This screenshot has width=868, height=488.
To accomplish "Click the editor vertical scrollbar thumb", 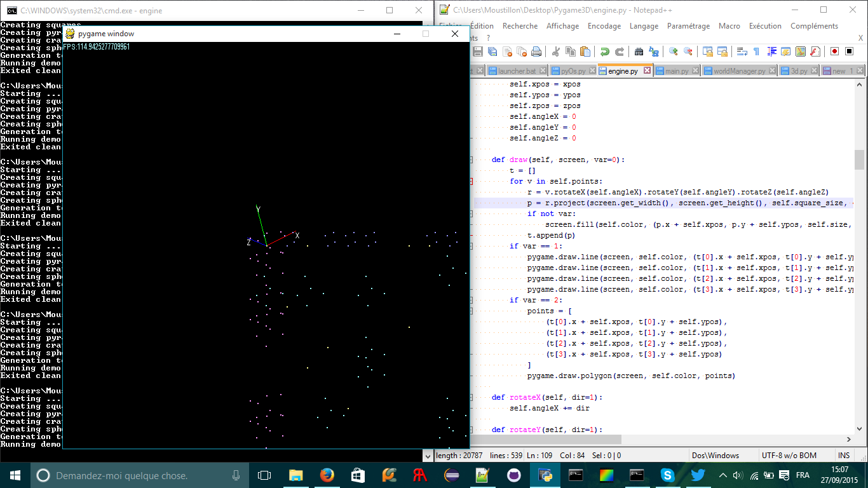I will (x=859, y=159).
